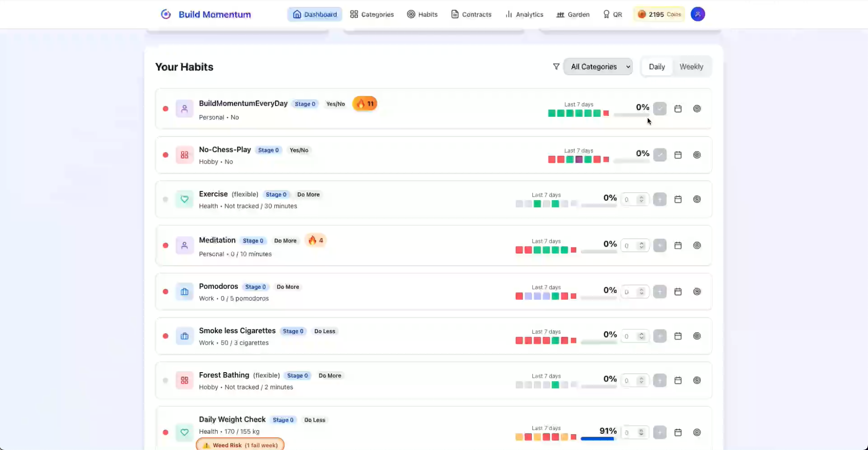Viewport: 868px width, 450px height.
Task: Toggle completion checkmark for No-Chess-Play
Action: click(x=660, y=154)
